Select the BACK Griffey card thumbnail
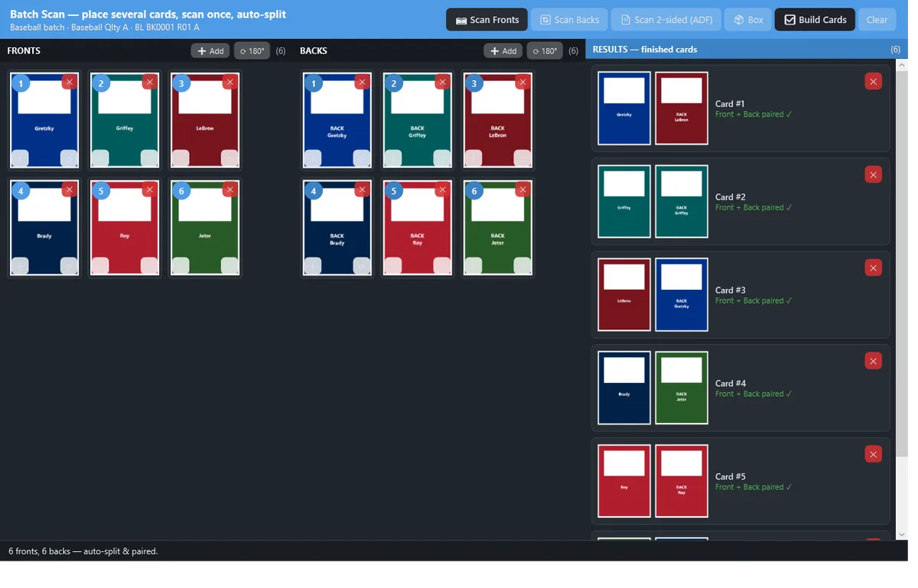 422,122
